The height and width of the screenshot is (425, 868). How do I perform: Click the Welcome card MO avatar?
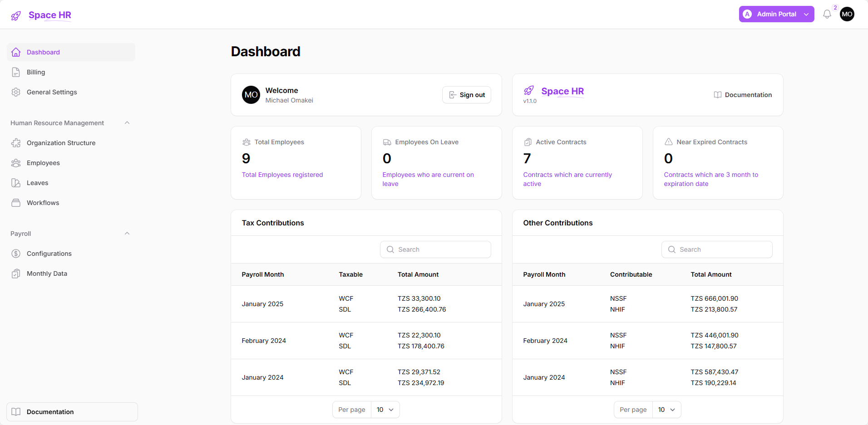click(x=251, y=95)
